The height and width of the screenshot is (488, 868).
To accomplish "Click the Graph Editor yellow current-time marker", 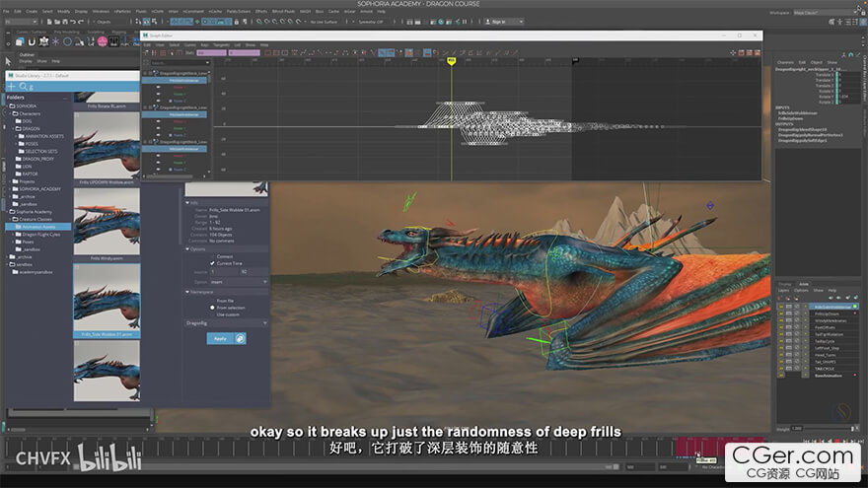I will [451, 61].
